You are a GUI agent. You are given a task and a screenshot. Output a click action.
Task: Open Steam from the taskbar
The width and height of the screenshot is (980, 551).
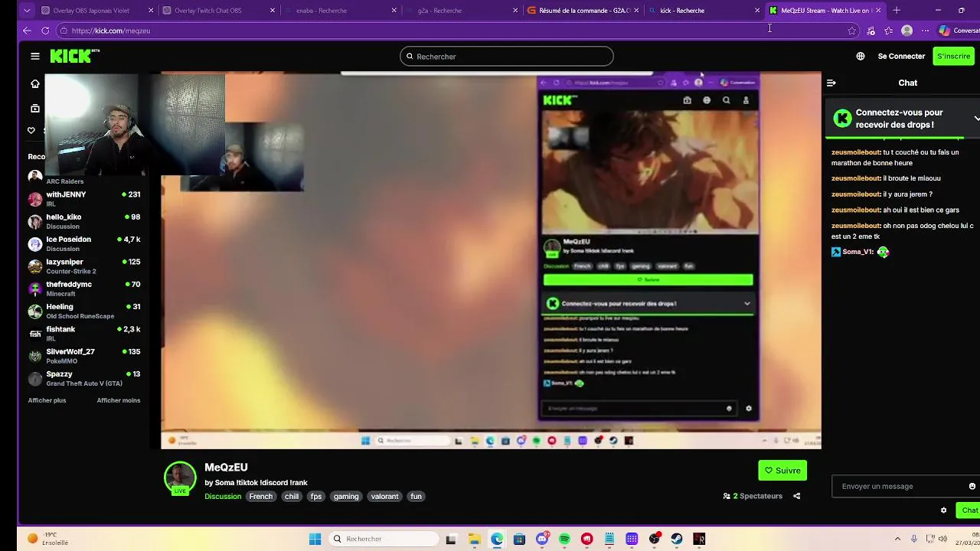pos(677,539)
